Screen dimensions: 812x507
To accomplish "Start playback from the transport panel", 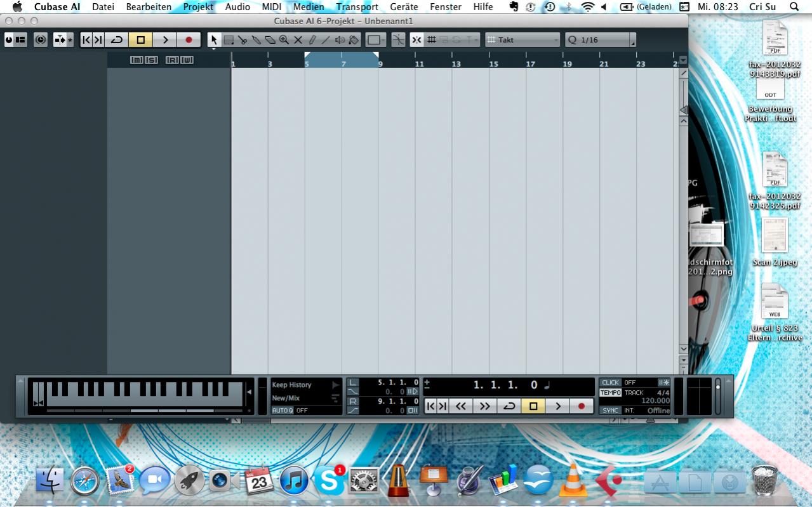I will [x=557, y=406].
